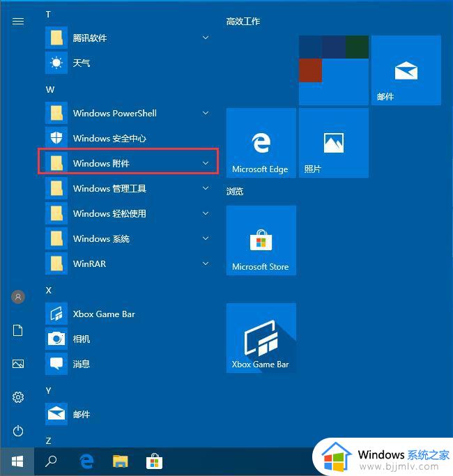This screenshot has width=453, height=476.
Task: Jump via the T letter header
Action: click(48, 14)
